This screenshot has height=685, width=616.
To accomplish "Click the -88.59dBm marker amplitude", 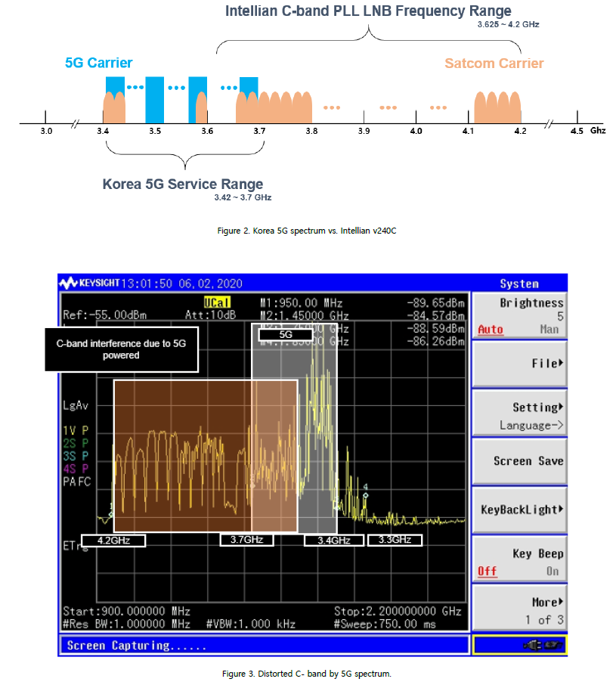I will (435, 328).
